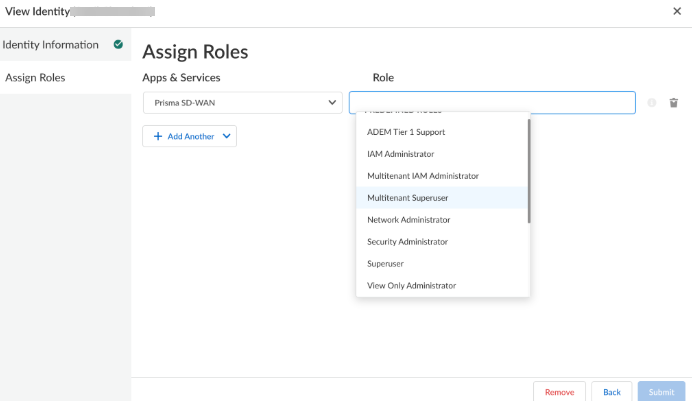Choose IAM Administrator role
The height and width of the screenshot is (401, 692).
[401, 154]
